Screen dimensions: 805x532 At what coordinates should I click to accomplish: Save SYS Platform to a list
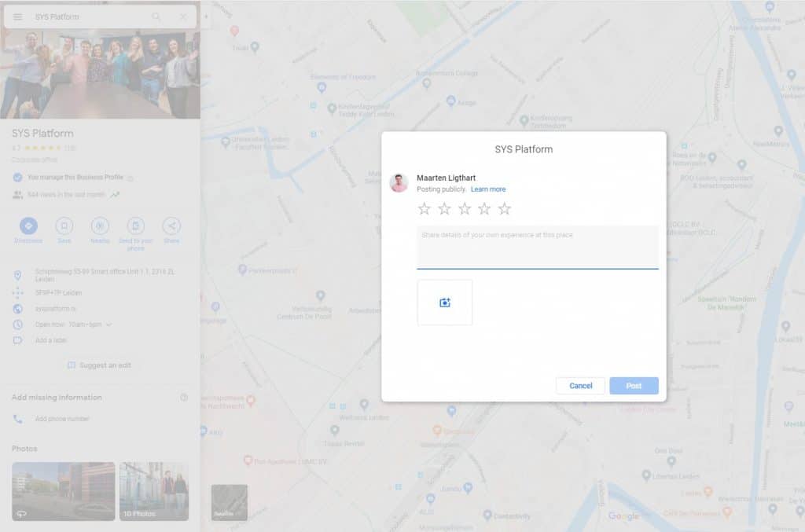coord(64,226)
